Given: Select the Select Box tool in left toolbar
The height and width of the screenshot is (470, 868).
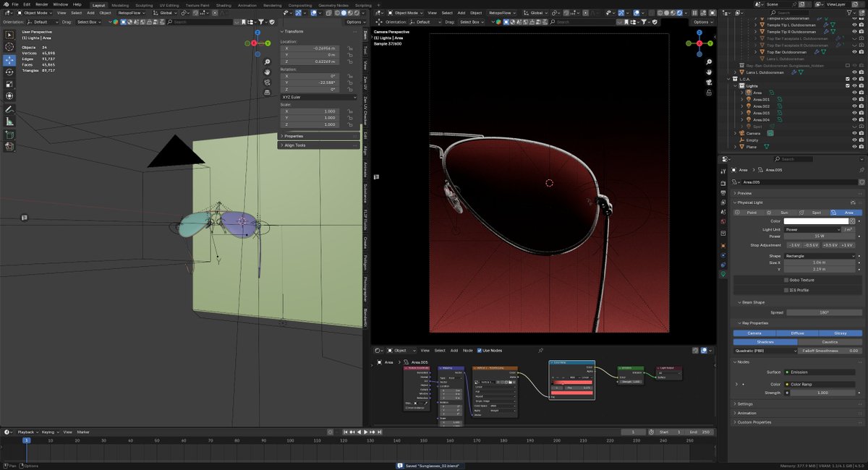Looking at the screenshot, I should [9, 34].
